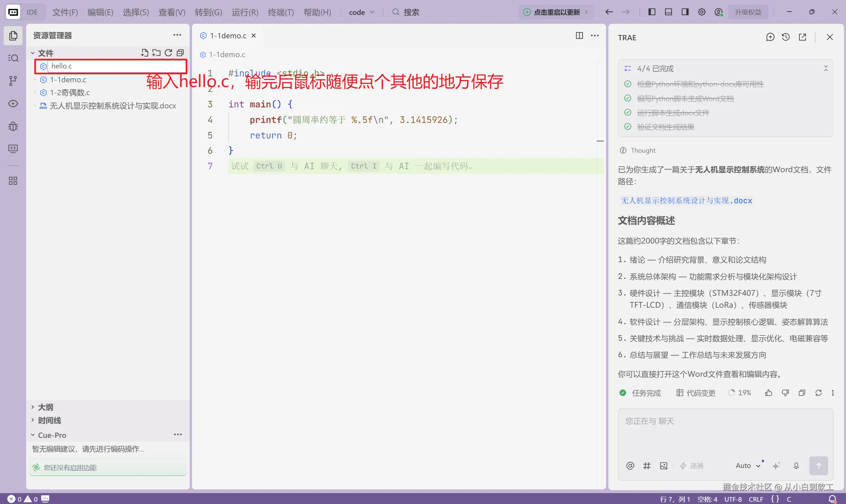This screenshot has width=846, height=504.
Task: Click the New File icon in 文件 header
Action: pos(145,53)
